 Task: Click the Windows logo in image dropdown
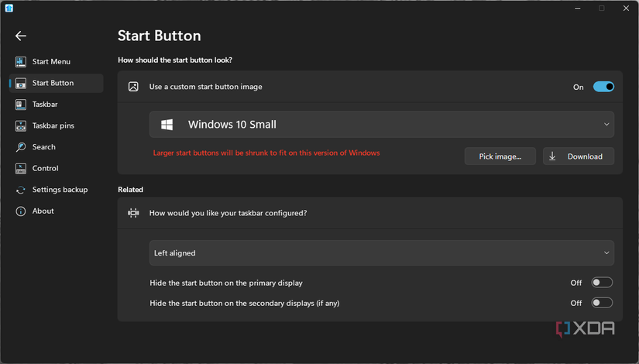167,125
